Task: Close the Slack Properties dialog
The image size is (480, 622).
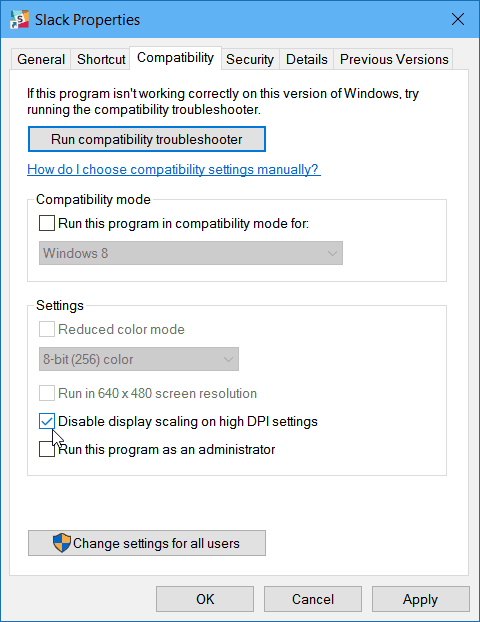Action: [458, 19]
